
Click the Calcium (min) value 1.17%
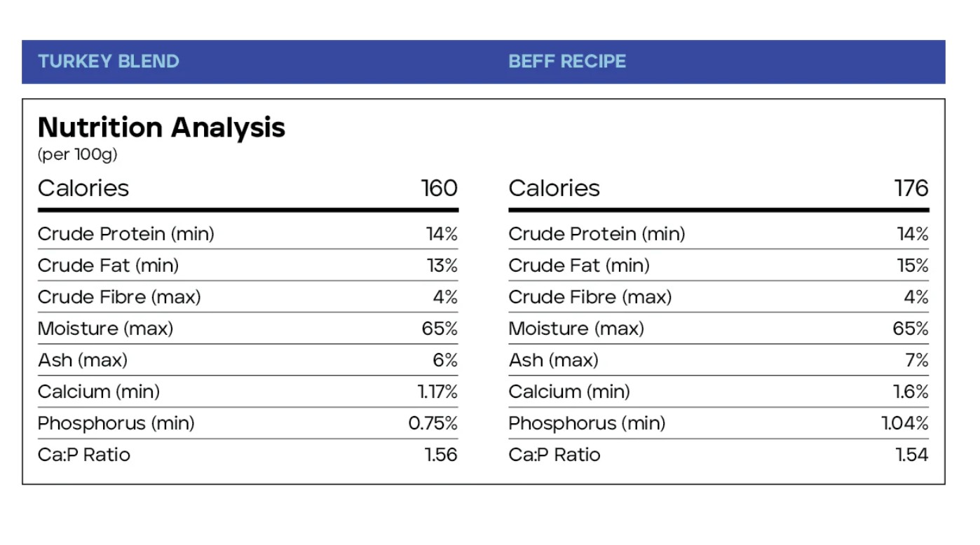click(x=437, y=392)
